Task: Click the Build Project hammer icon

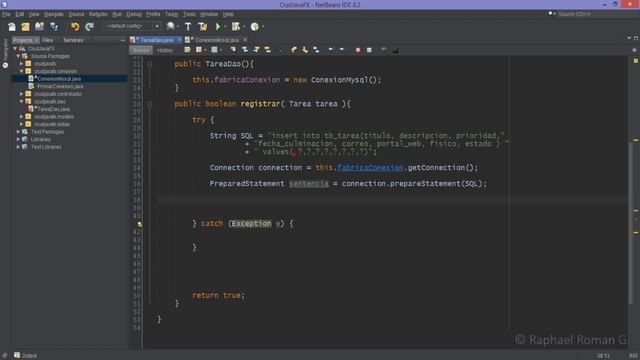Action: coord(188,27)
